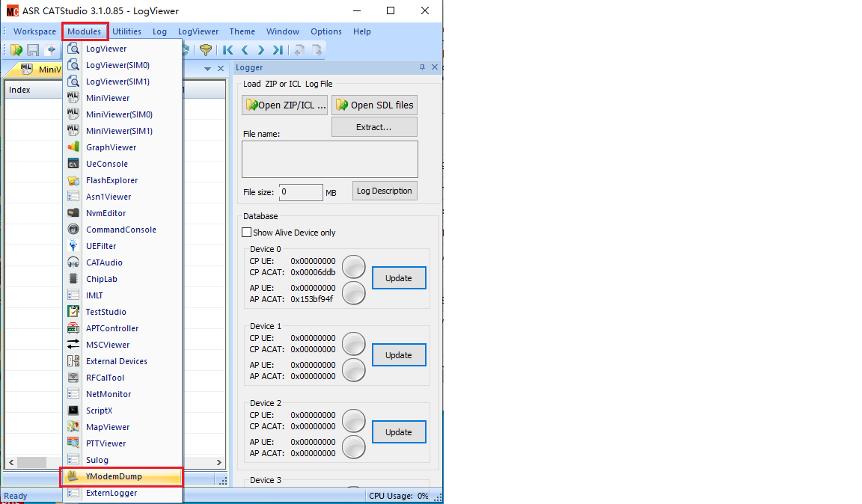Pin the Logger panel
The image size is (862, 504).
(422, 67)
